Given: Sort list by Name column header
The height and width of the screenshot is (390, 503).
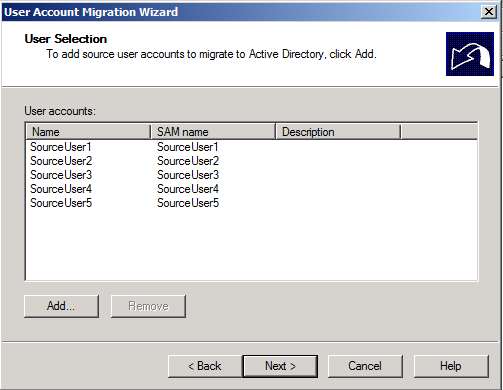Looking at the screenshot, I should tap(88, 132).
